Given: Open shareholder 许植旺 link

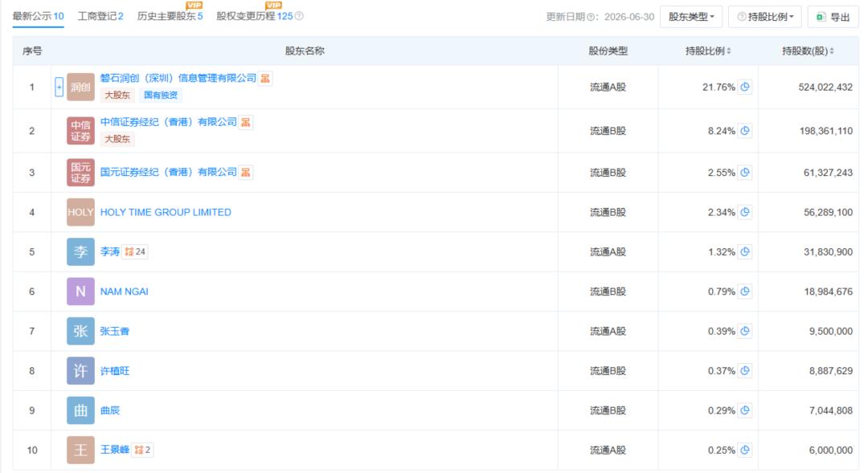Looking at the screenshot, I should (115, 371).
